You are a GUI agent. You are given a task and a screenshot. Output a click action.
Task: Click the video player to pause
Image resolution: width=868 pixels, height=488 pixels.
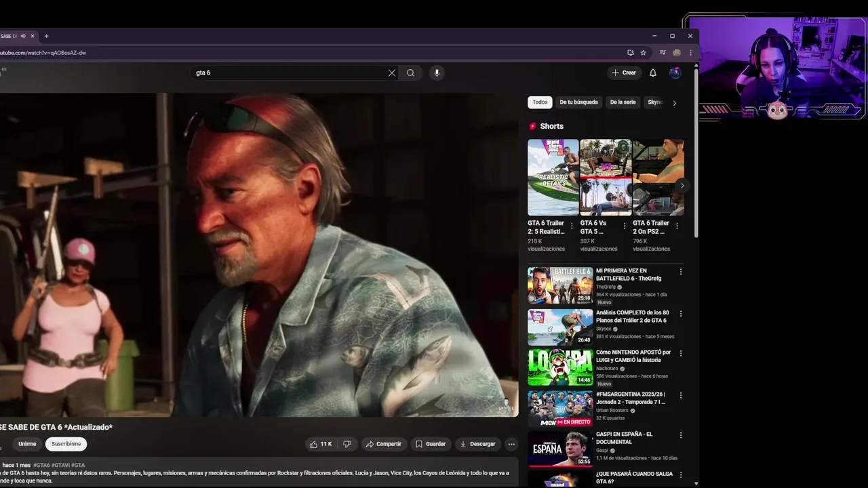coord(258,255)
